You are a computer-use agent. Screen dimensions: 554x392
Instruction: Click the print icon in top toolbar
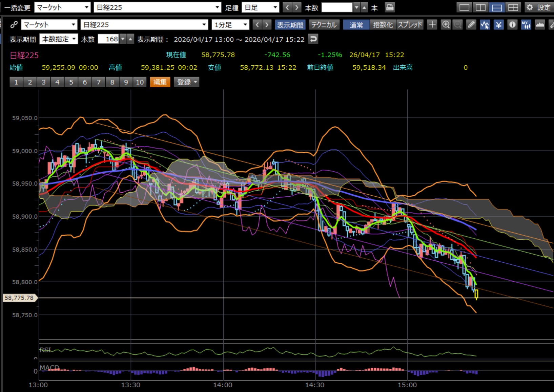(x=390, y=7)
